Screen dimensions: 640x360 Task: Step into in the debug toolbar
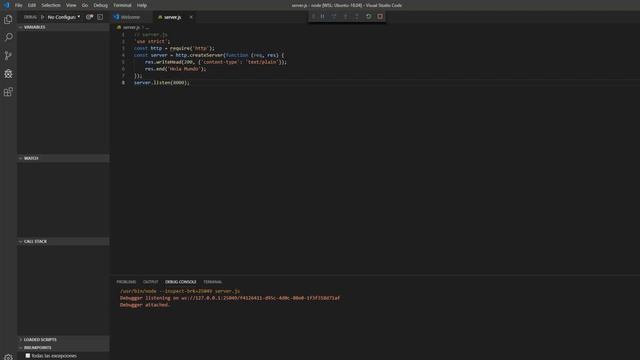tap(345, 16)
